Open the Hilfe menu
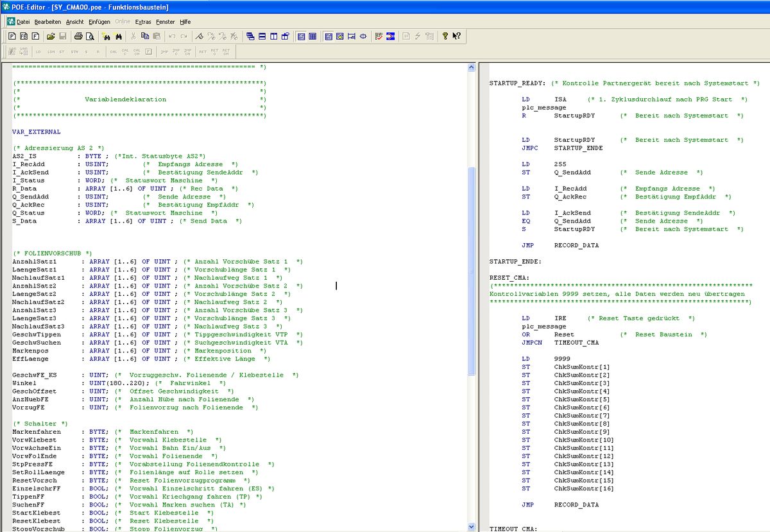The image size is (770, 532). 185,22
